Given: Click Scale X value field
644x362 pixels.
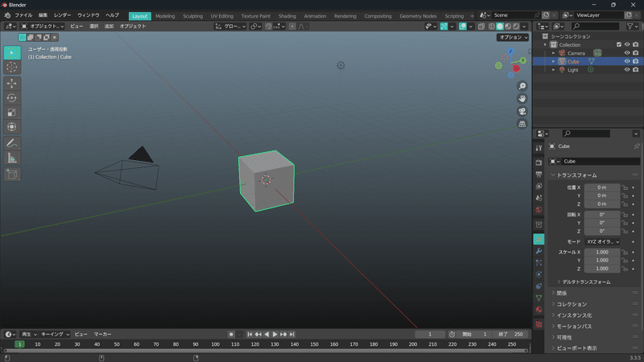Looking at the screenshot, I should (602, 253).
